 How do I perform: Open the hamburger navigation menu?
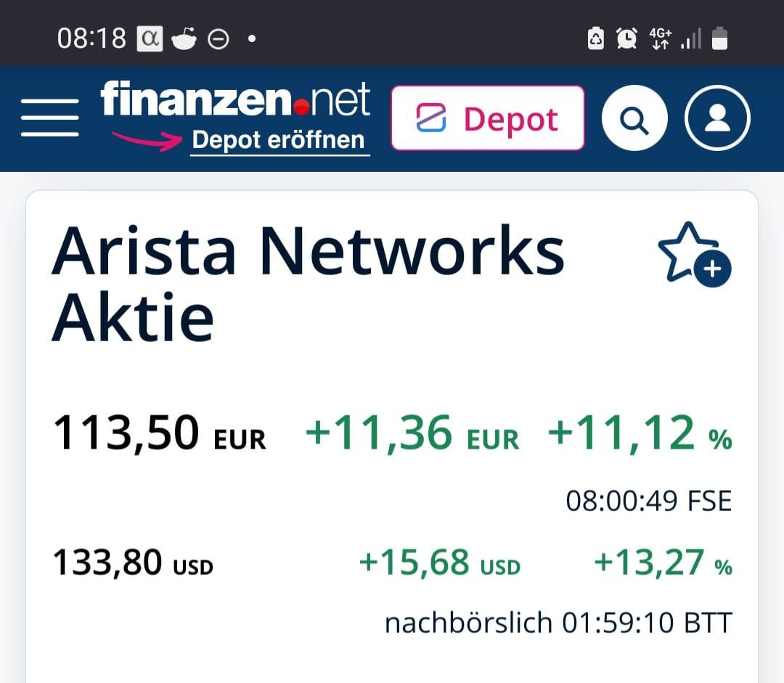pos(49,118)
